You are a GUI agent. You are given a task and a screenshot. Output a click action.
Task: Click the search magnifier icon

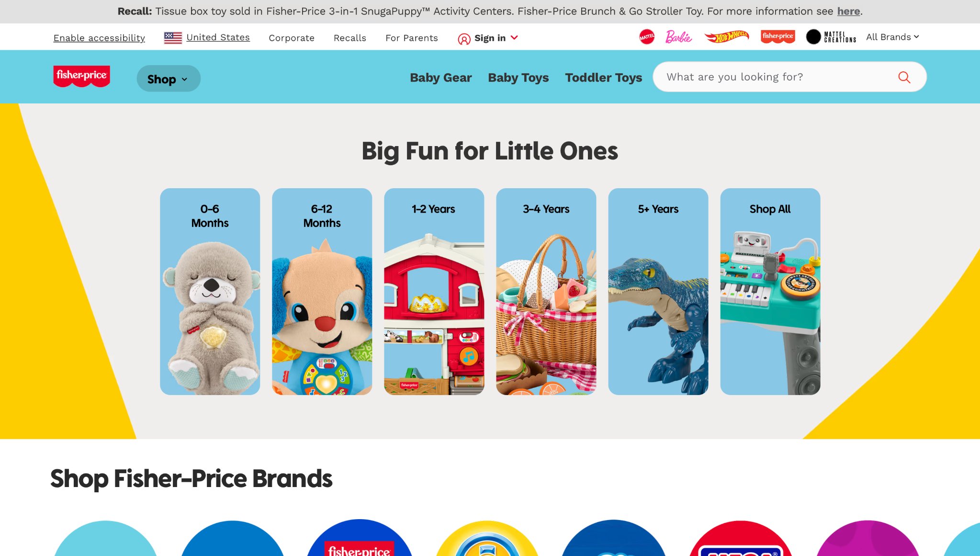pos(904,77)
